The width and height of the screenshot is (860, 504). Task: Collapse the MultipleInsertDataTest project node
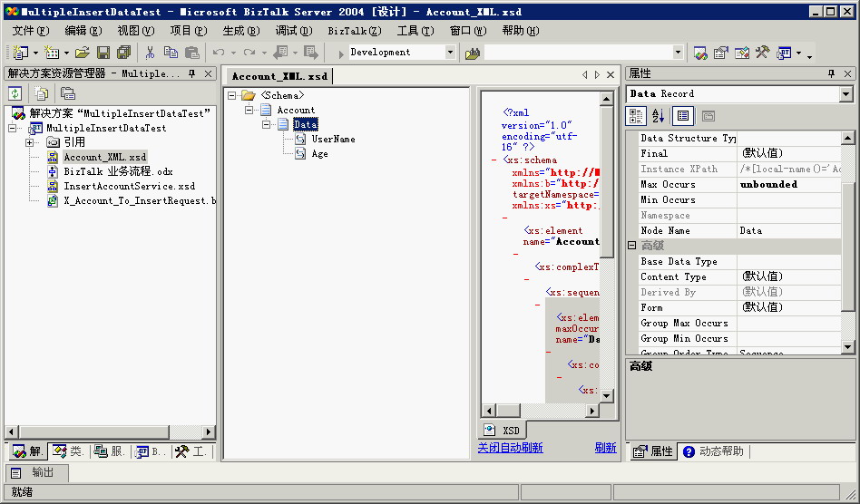[x=12, y=128]
